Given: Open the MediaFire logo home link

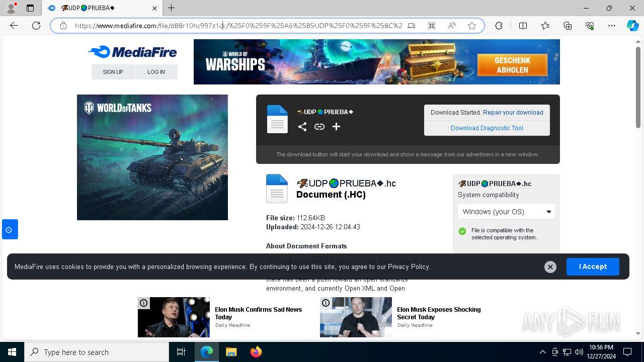Looking at the screenshot, I should tap(132, 52).
